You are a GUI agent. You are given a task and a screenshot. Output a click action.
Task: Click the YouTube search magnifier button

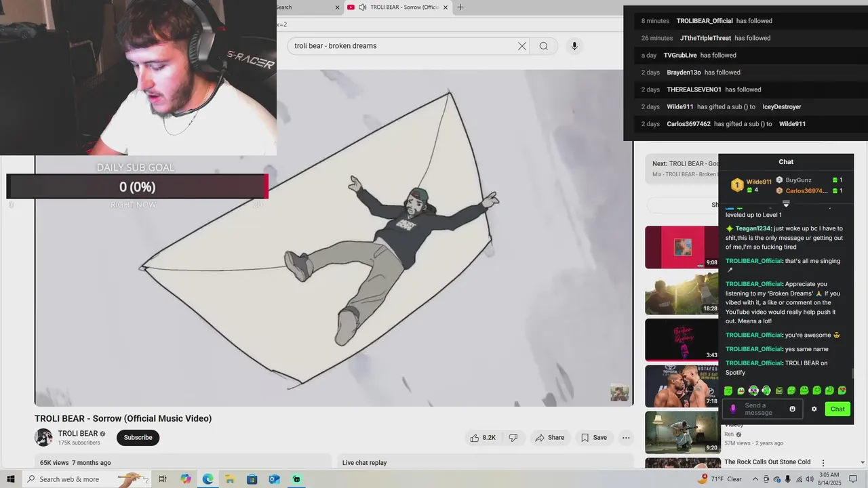tap(544, 46)
